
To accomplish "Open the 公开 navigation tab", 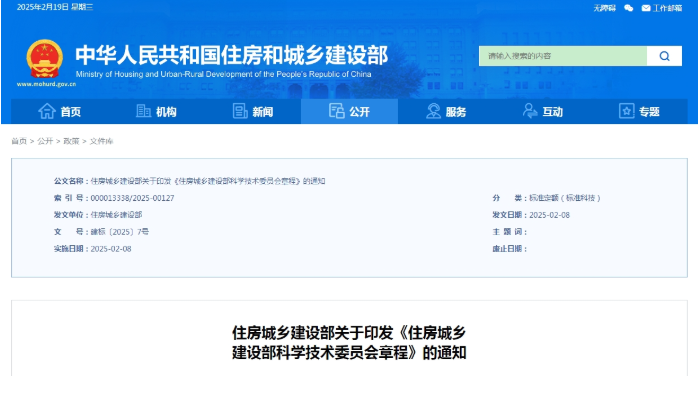I will pos(349,111).
